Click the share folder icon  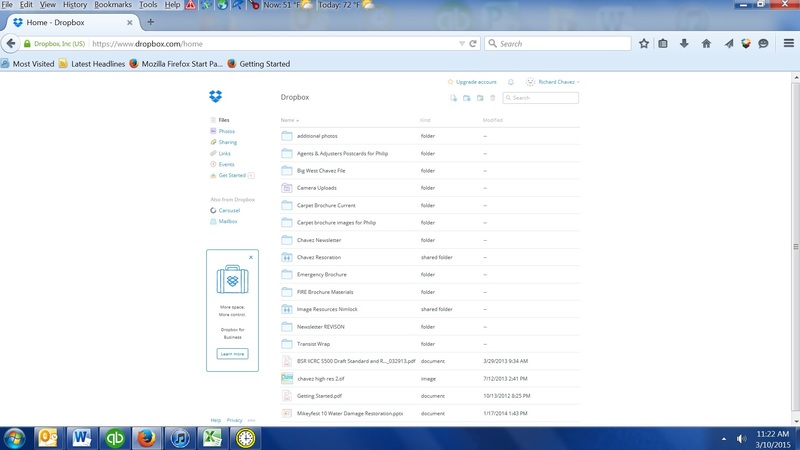pyautogui.click(x=480, y=98)
